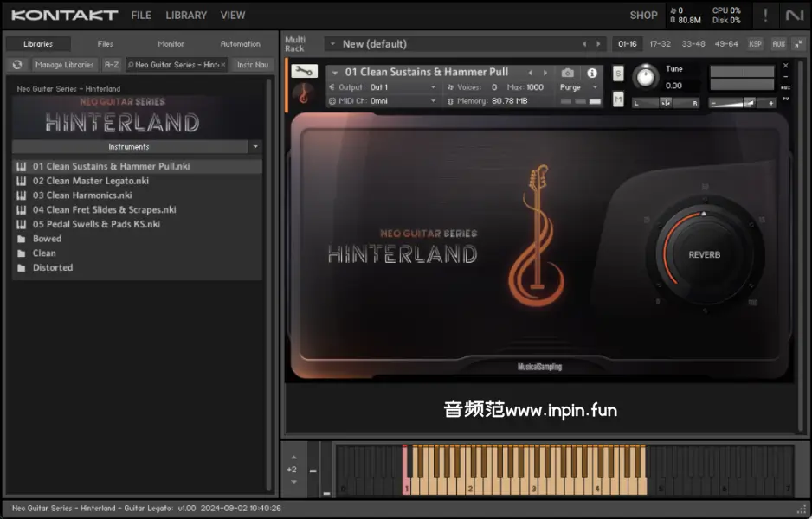Click the wrench edit-mode icon
Image resolution: width=812 pixels, height=519 pixels.
click(x=304, y=72)
